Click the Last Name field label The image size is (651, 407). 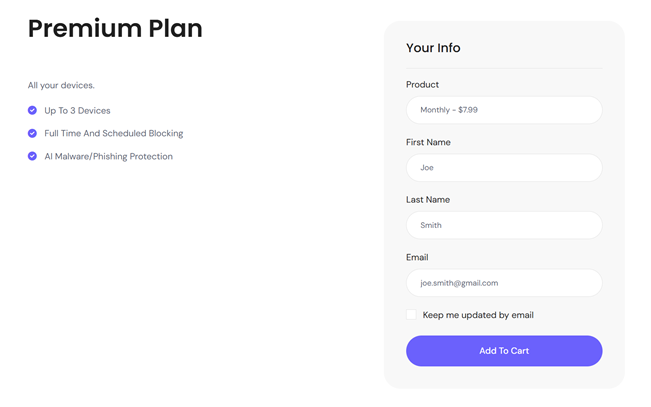click(428, 200)
